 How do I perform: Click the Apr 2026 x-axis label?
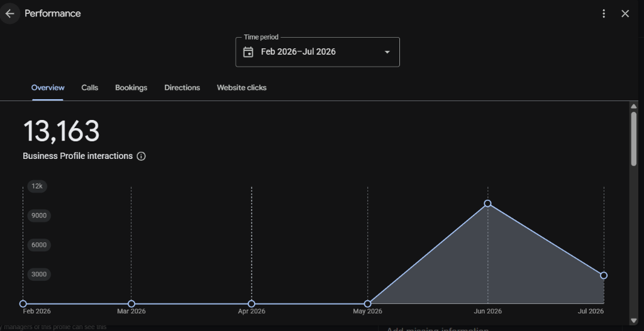(252, 312)
